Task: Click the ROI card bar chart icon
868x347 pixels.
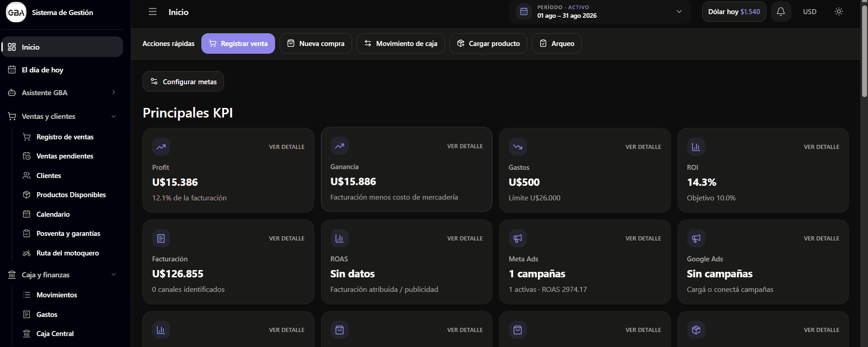Action: pyautogui.click(x=696, y=147)
